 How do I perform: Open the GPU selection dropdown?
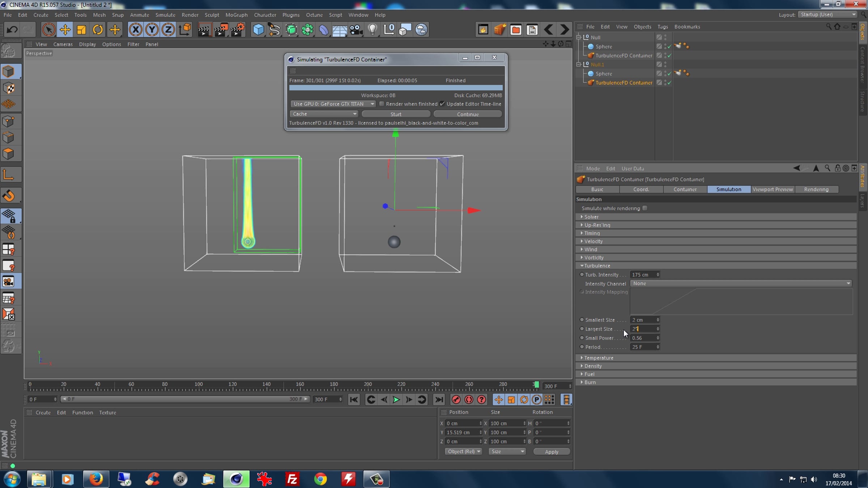333,104
